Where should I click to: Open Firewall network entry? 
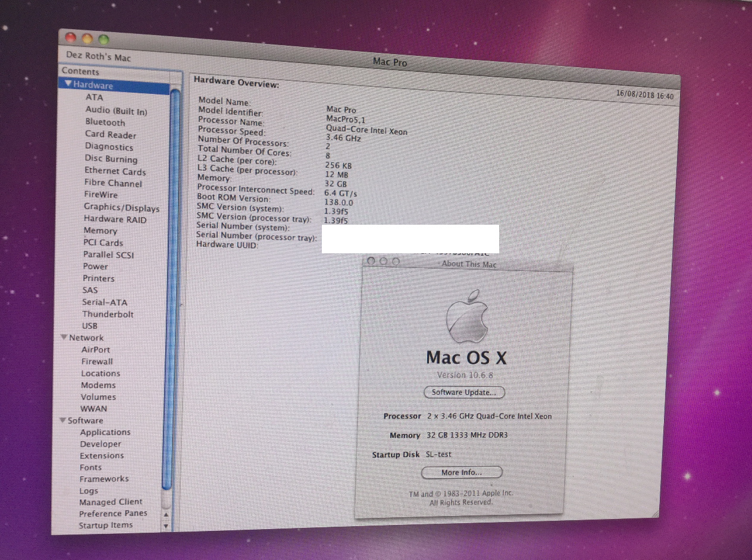(97, 361)
